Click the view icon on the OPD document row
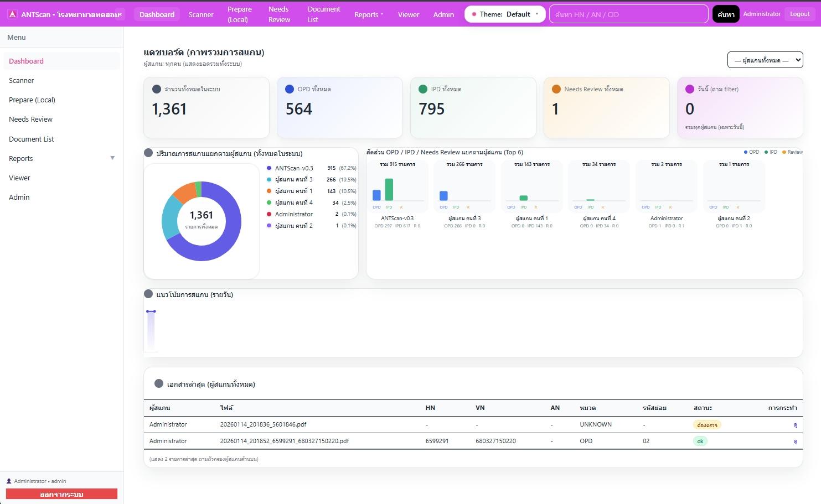 (x=795, y=441)
